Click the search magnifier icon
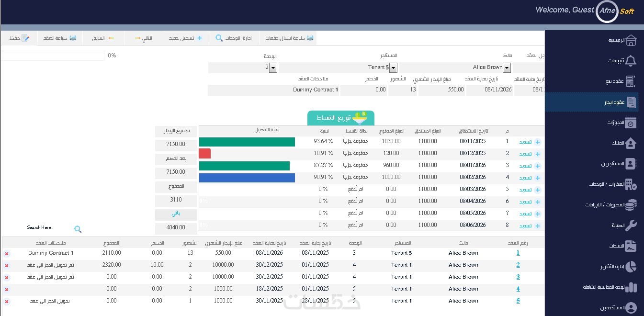 pos(78,229)
